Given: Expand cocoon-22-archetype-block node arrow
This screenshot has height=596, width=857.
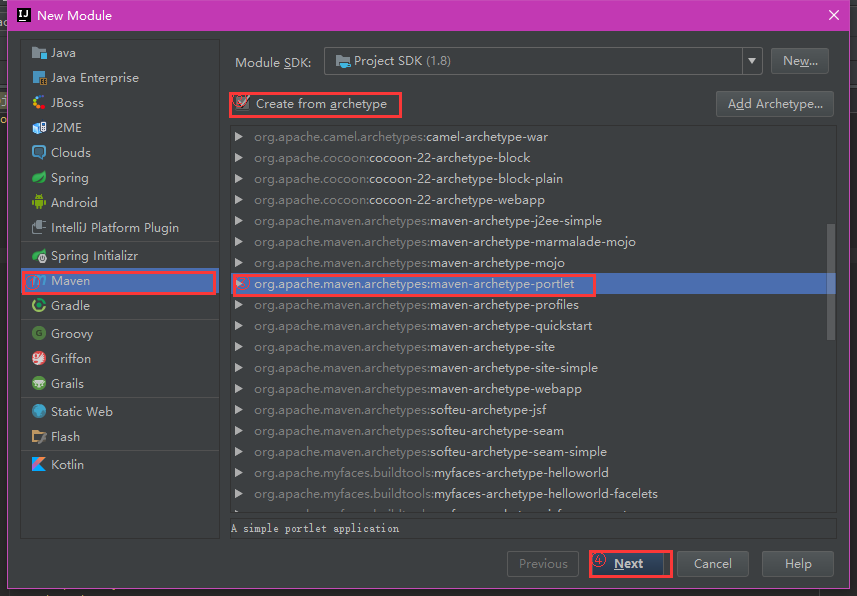Looking at the screenshot, I should pyautogui.click(x=239, y=157).
